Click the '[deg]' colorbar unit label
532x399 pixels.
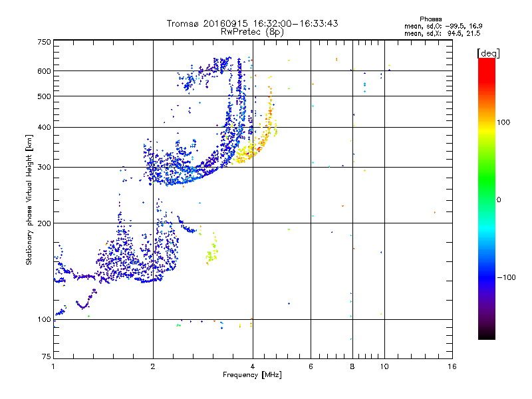(488, 53)
